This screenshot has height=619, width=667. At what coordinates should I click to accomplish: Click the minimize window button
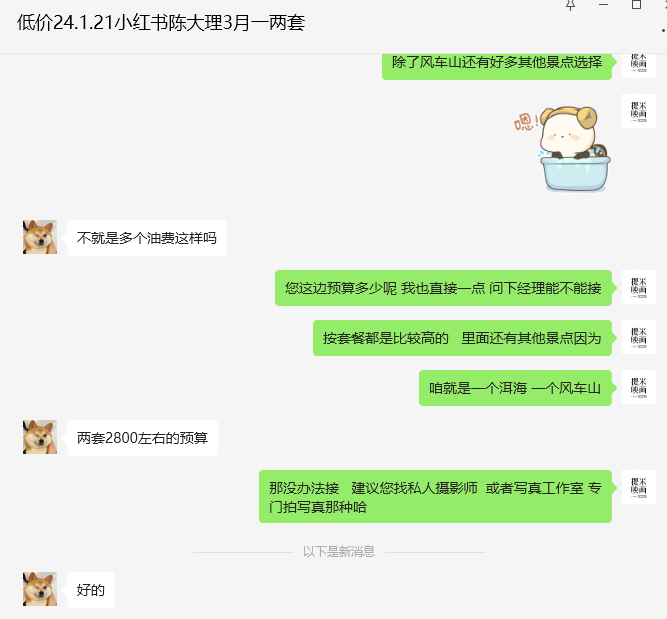(x=603, y=5)
